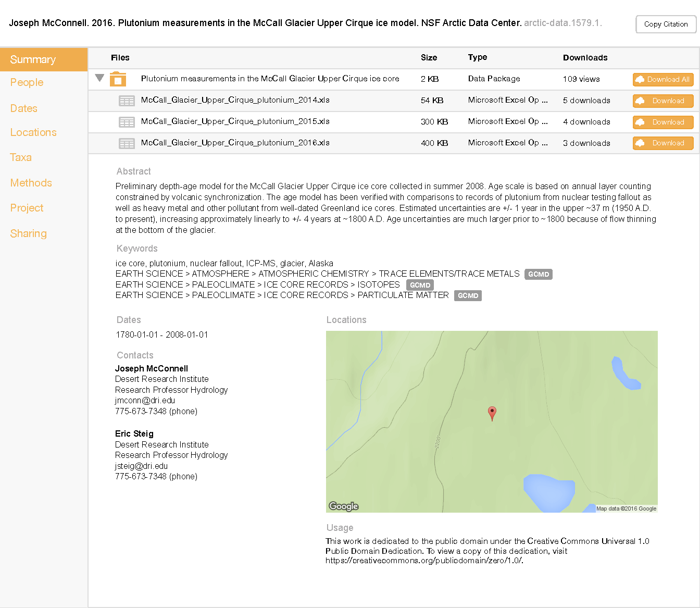700x608 pixels.
Task: Select the Summary sidebar tab
Action: point(33,59)
